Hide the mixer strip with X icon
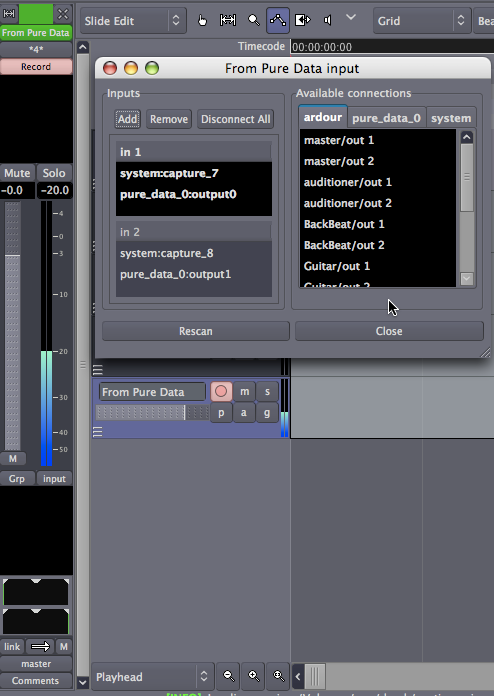494x696 pixels. click(63, 14)
